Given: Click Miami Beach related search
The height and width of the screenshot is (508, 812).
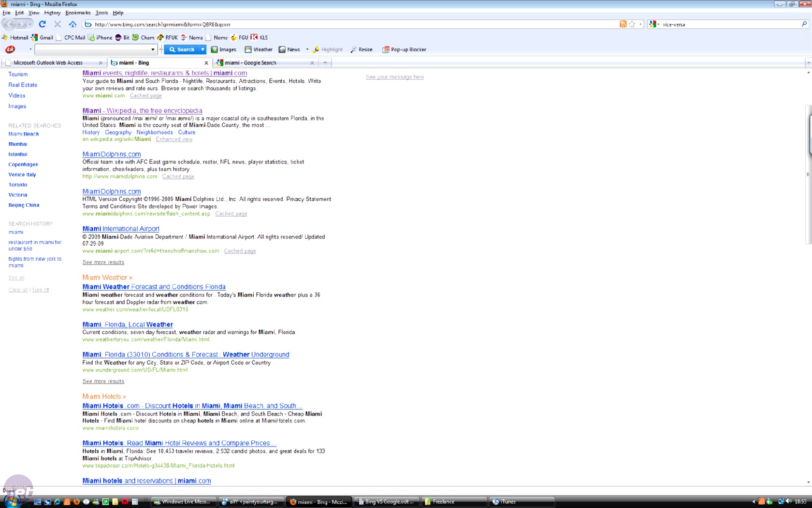Looking at the screenshot, I should coord(24,134).
